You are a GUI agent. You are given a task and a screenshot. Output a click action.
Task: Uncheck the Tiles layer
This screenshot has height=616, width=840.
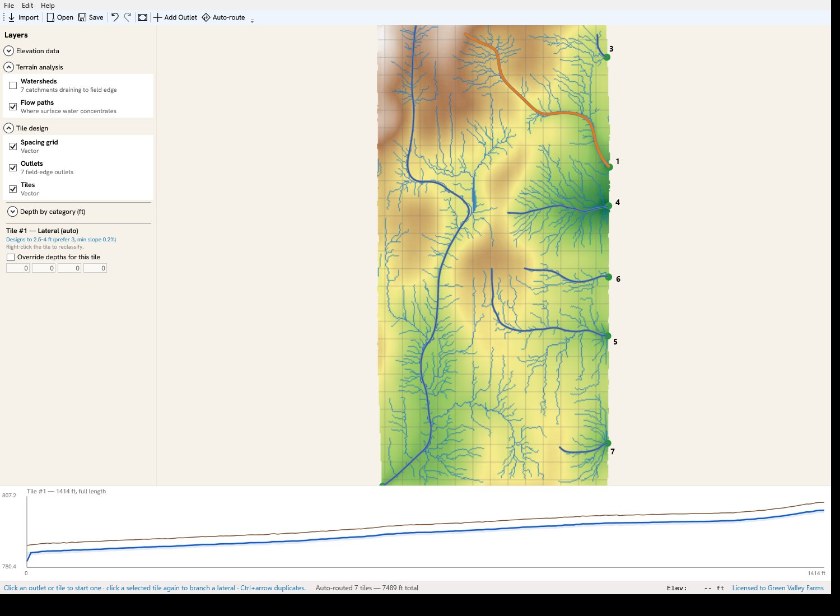13,189
